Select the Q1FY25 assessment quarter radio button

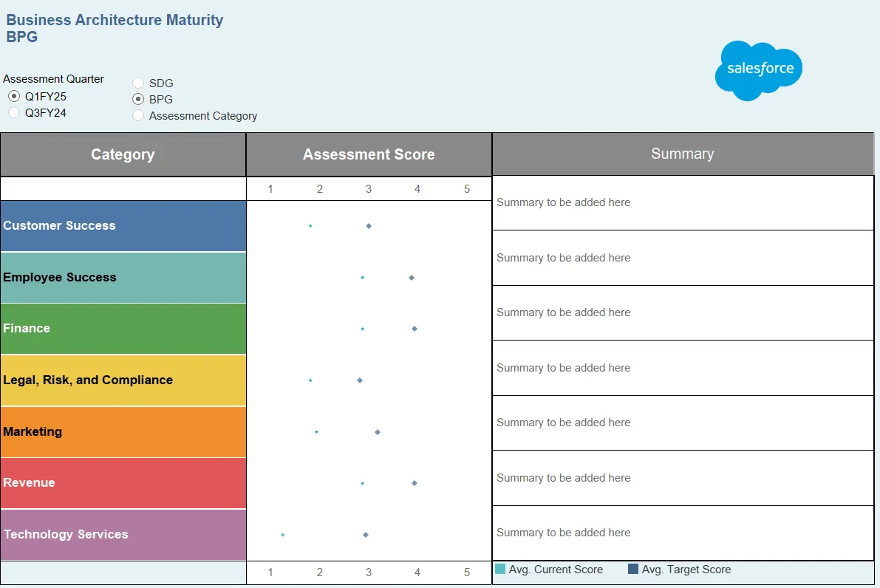(x=14, y=96)
